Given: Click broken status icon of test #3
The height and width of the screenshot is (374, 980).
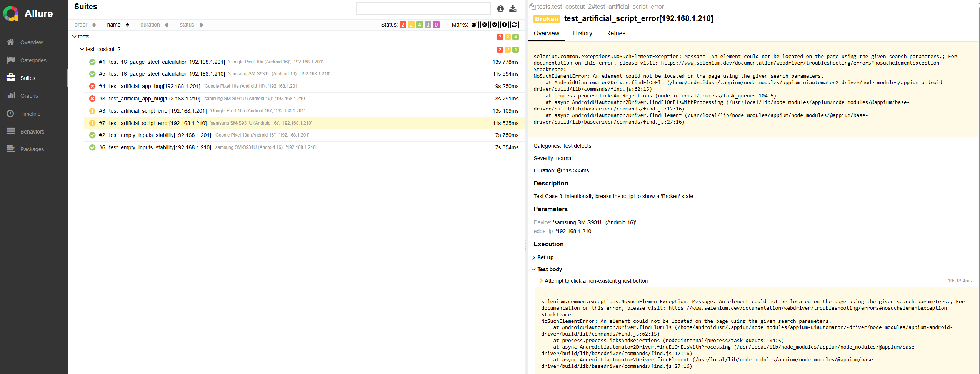Looking at the screenshot, I should pyautogui.click(x=92, y=111).
